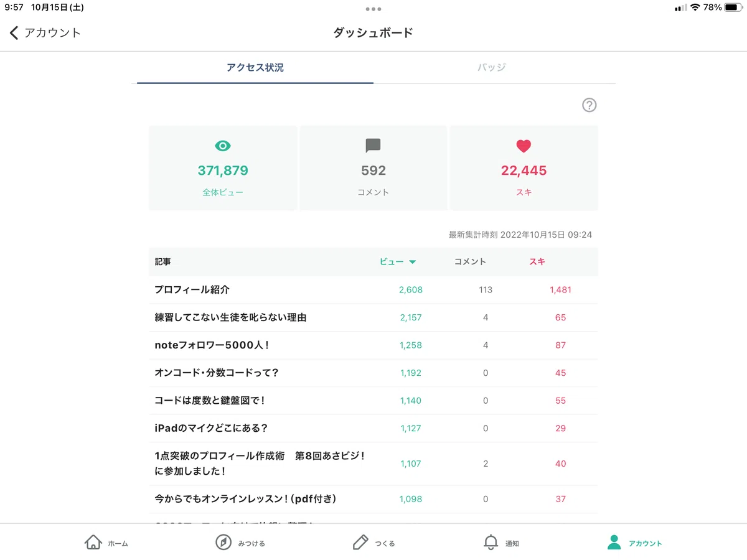Click view count 1,127

pyautogui.click(x=411, y=428)
